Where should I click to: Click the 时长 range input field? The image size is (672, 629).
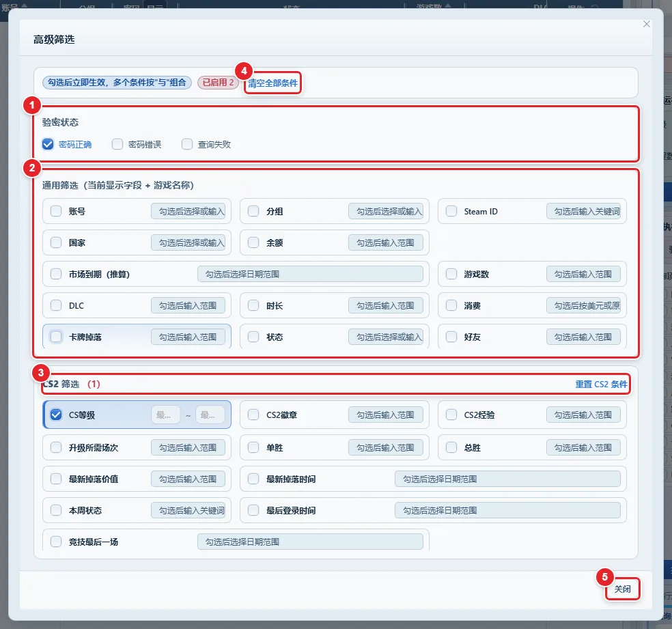386,305
